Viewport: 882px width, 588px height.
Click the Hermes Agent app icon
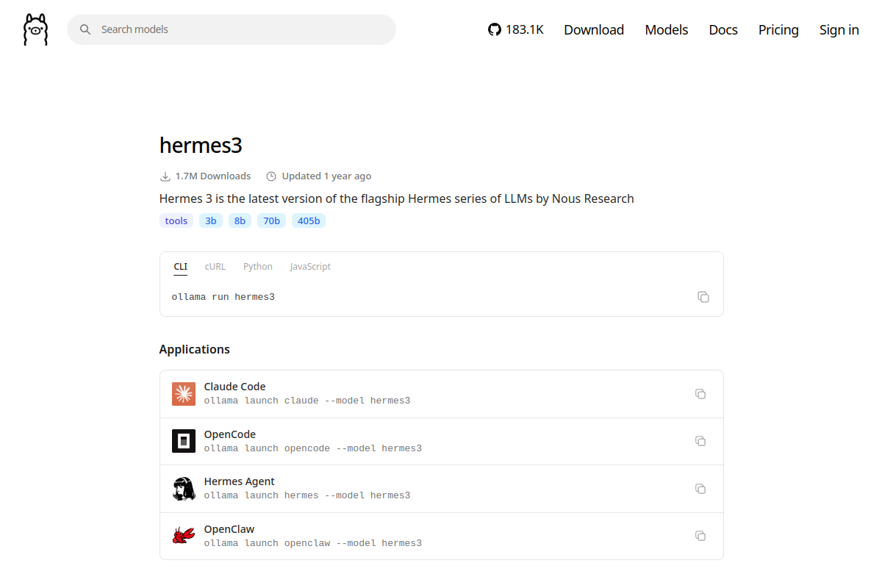(x=184, y=489)
